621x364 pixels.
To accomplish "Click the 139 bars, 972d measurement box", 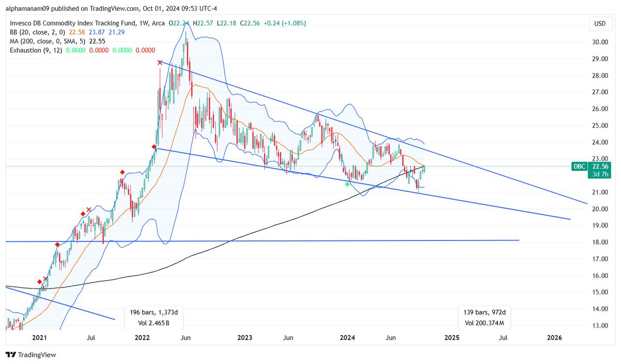I will [484, 317].
